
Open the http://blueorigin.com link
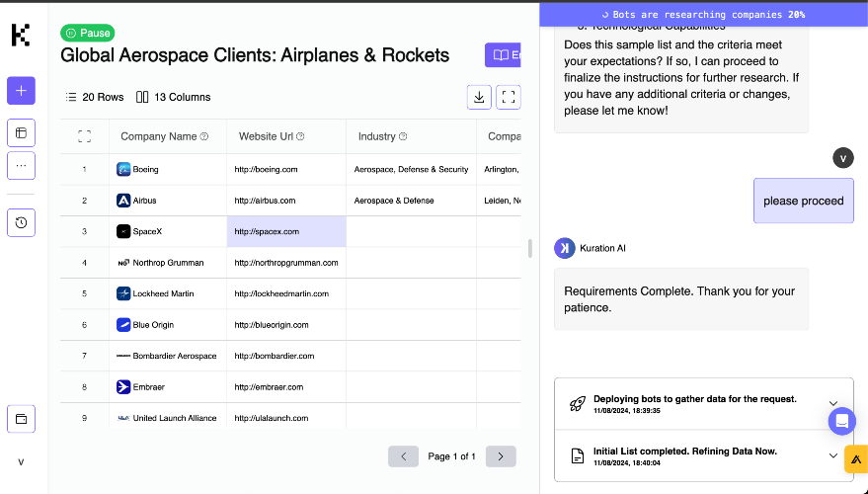point(272,324)
